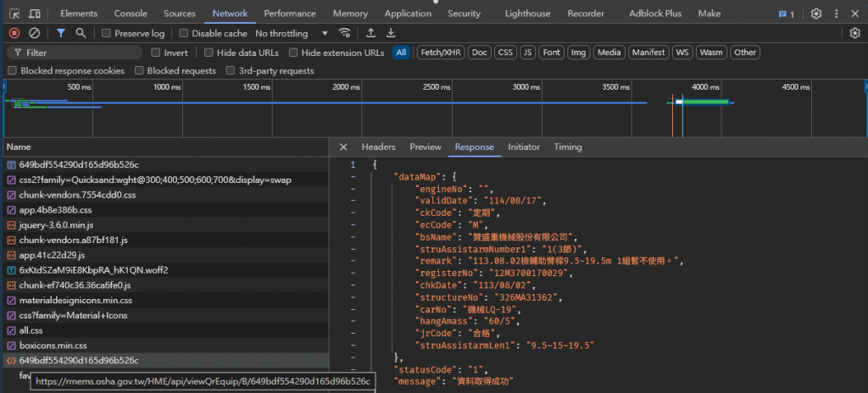Viewport: 868px width, 393px height.
Task: Switch to the Console panel tab
Action: click(131, 14)
